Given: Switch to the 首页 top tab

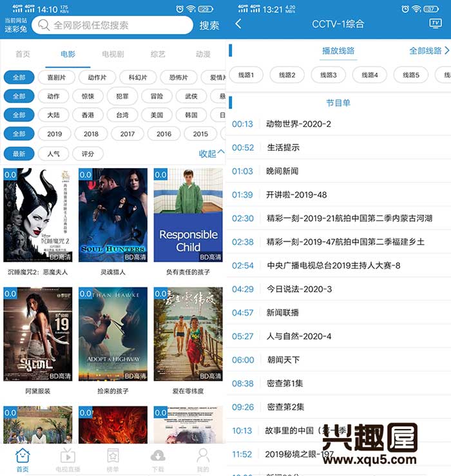Looking at the screenshot, I should pyautogui.click(x=23, y=54).
